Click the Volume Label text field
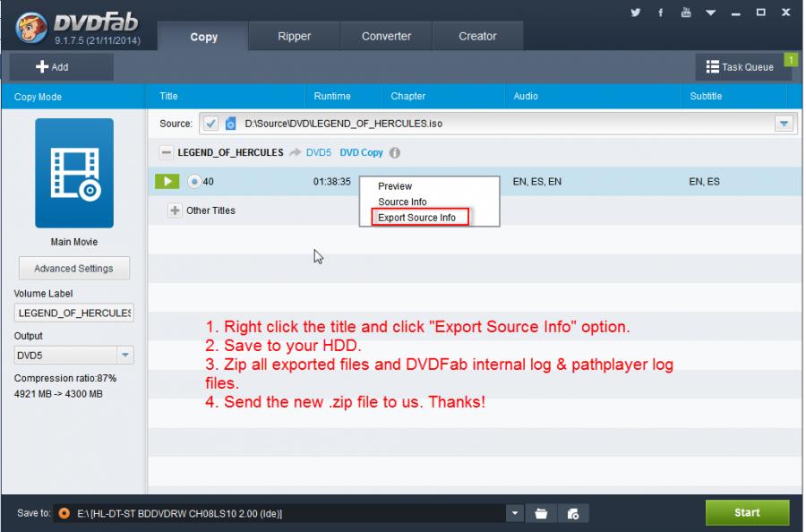The width and height of the screenshot is (806, 532). (73, 313)
